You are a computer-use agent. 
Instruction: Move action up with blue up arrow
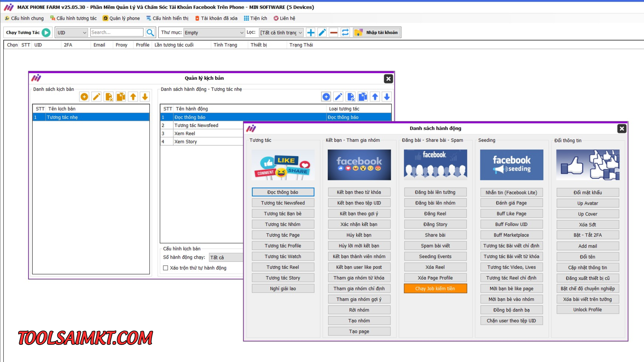coord(375,97)
